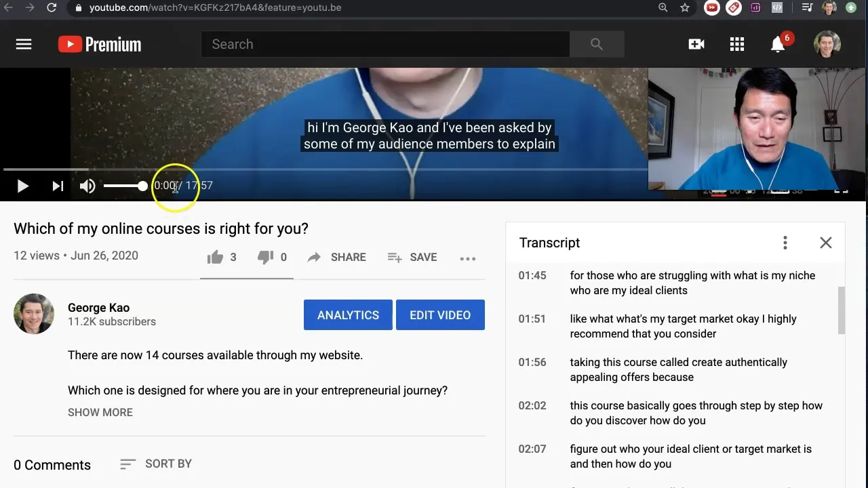Open the video's more-actions ellipsis menu
The width and height of the screenshot is (868, 488).
(x=468, y=258)
